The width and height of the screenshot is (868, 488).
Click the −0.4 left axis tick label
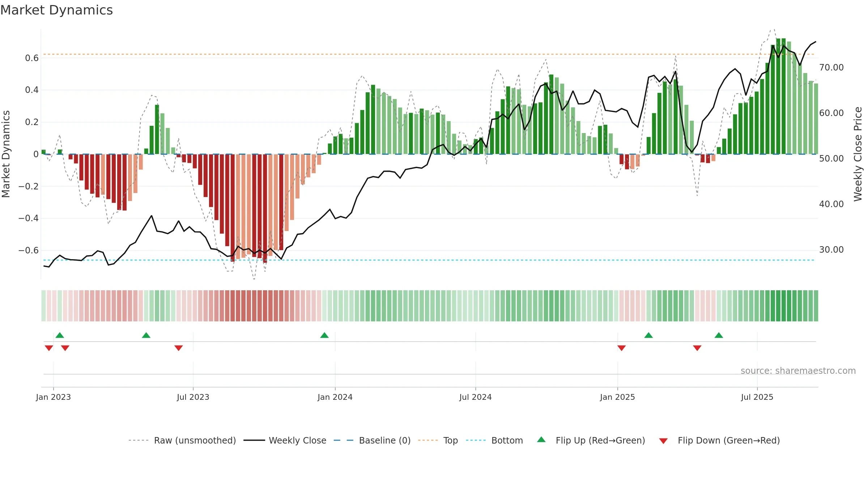[x=29, y=218]
